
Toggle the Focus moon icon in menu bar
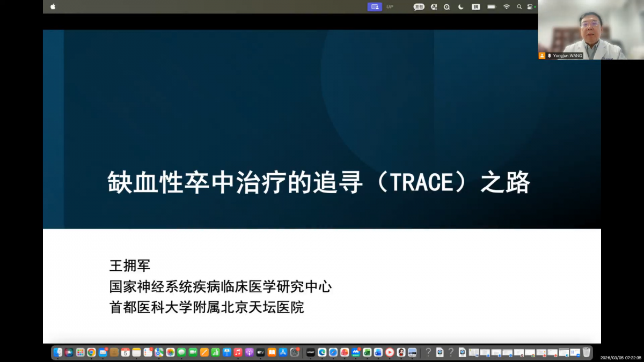coord(460,7)
